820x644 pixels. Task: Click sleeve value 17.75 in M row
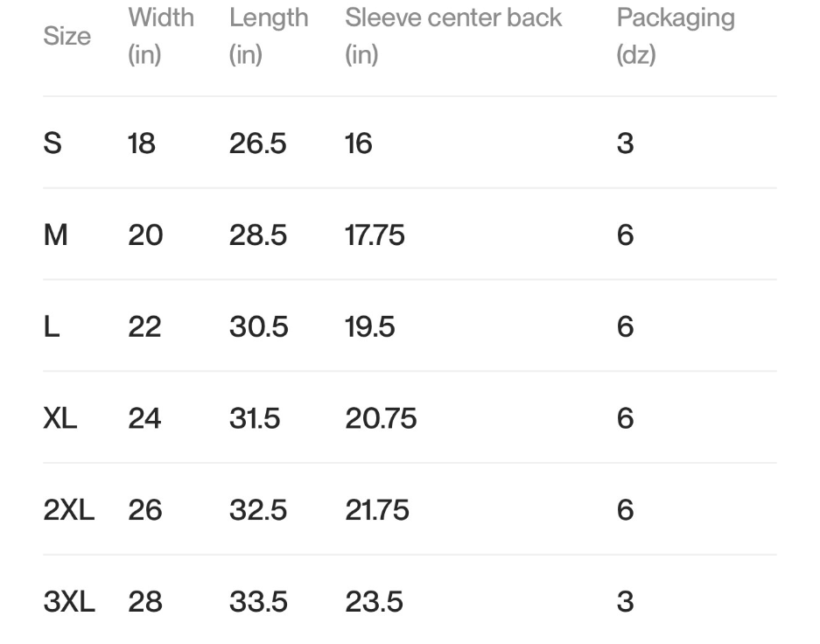click(x=375, y=234)
